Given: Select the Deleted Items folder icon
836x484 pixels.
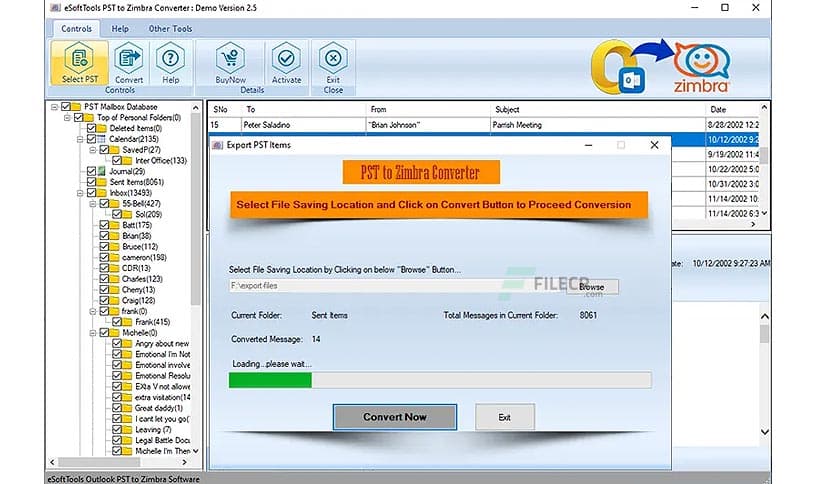Looking at the screenshot, I should point(102,128).
